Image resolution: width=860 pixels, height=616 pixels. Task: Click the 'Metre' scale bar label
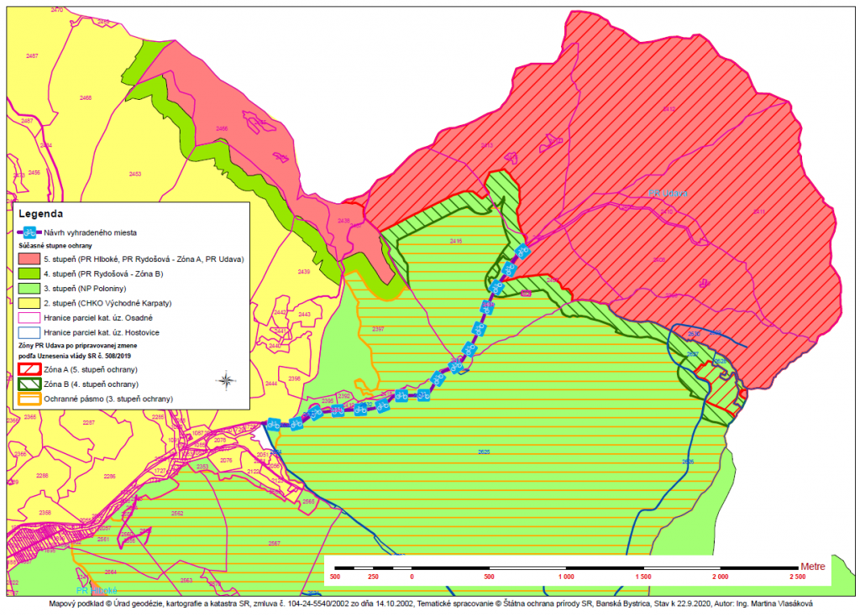coord(813,566)
